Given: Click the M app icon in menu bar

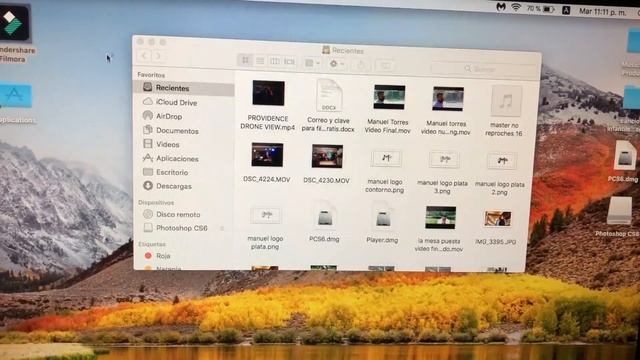Looking at the screenshot, I should [501, 7].
